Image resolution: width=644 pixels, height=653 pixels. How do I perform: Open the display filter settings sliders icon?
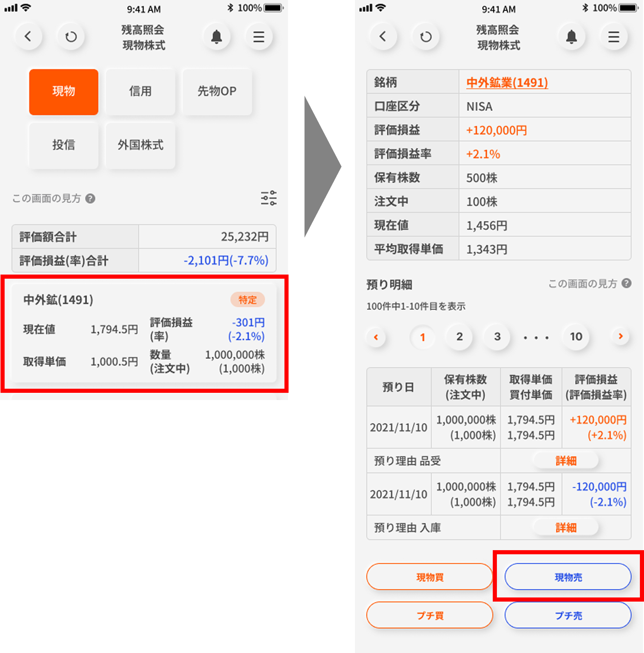point(269,198)
